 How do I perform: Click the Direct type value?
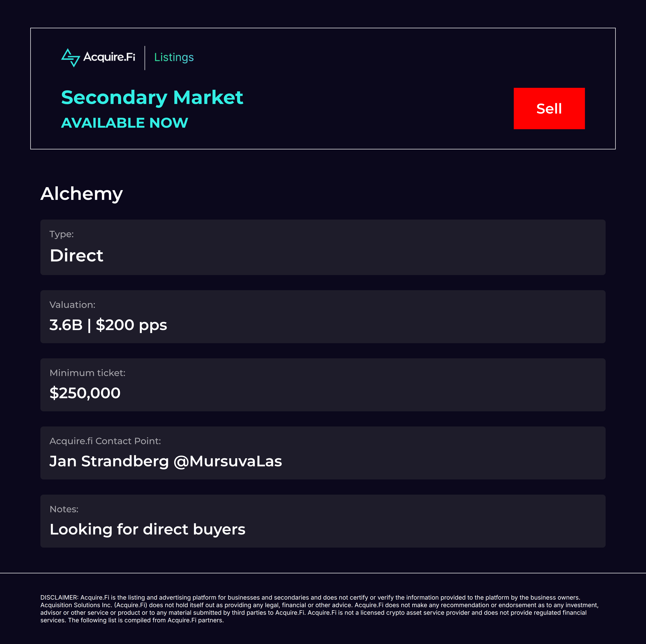[77, 255]
